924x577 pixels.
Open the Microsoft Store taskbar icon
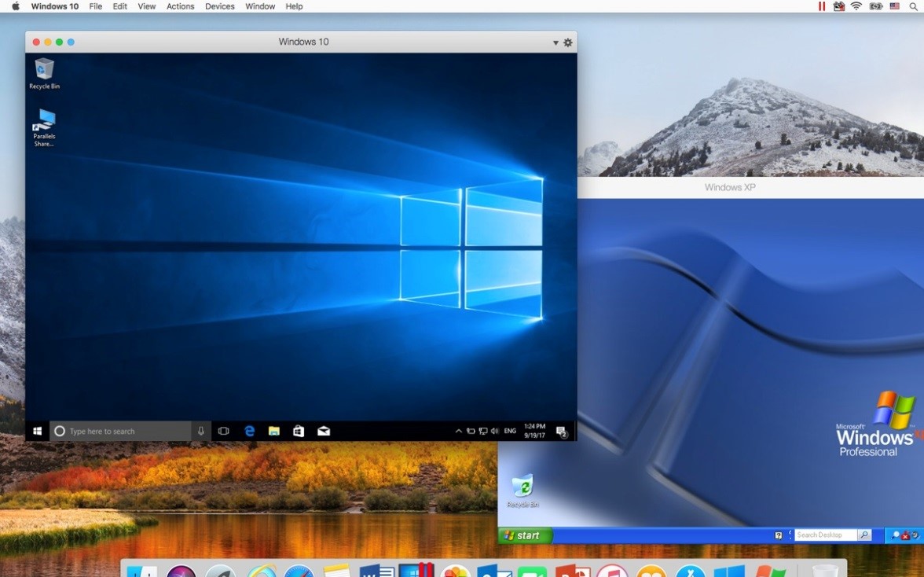coord(299,431)
